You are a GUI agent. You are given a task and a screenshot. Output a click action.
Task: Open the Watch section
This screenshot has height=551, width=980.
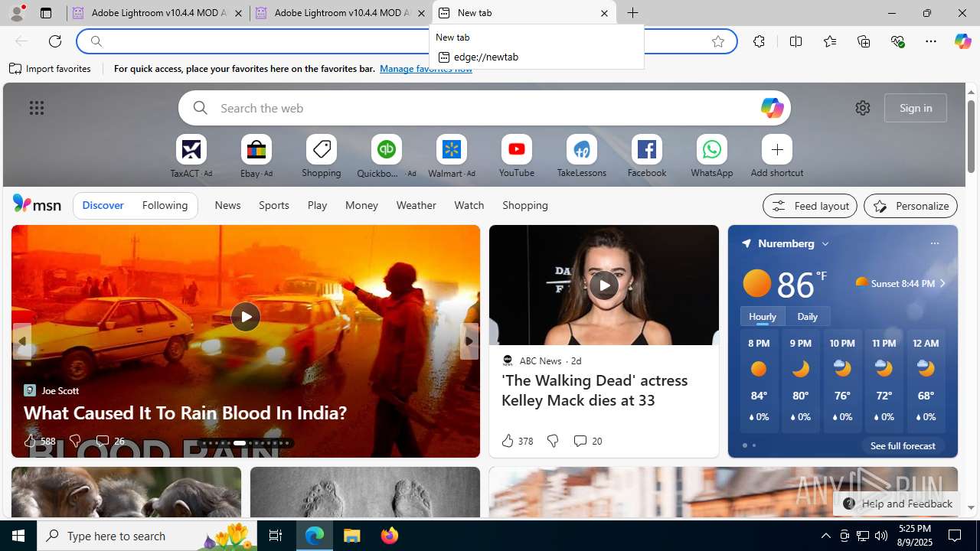[469, 205]
